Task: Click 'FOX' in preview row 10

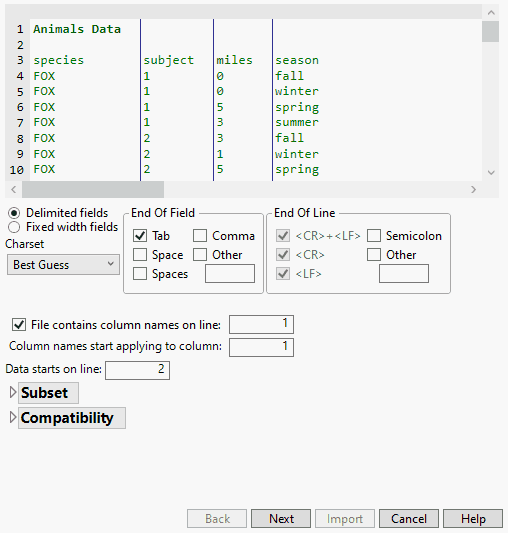Action: 44,169
